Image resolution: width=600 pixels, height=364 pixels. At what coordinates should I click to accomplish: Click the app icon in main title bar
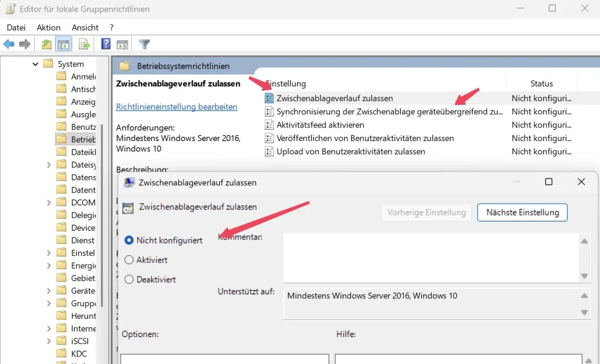click(11, 8)
